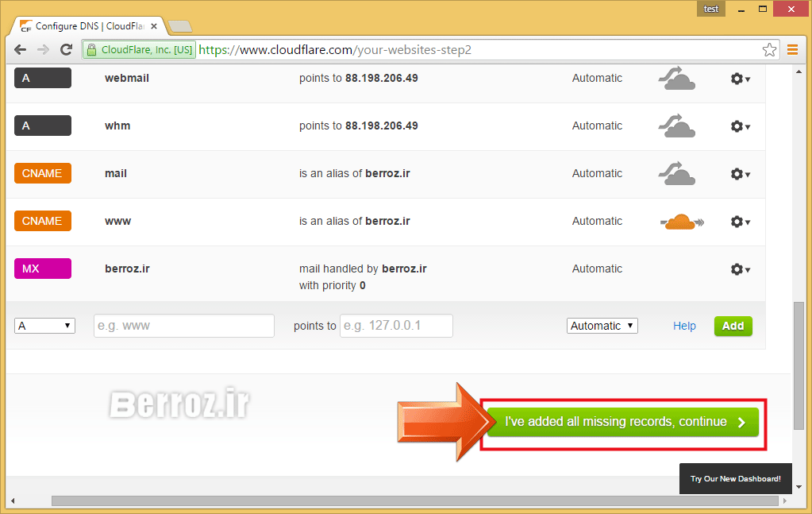
Task: Open the record type dropdown showing A
Action: point(44,326)
